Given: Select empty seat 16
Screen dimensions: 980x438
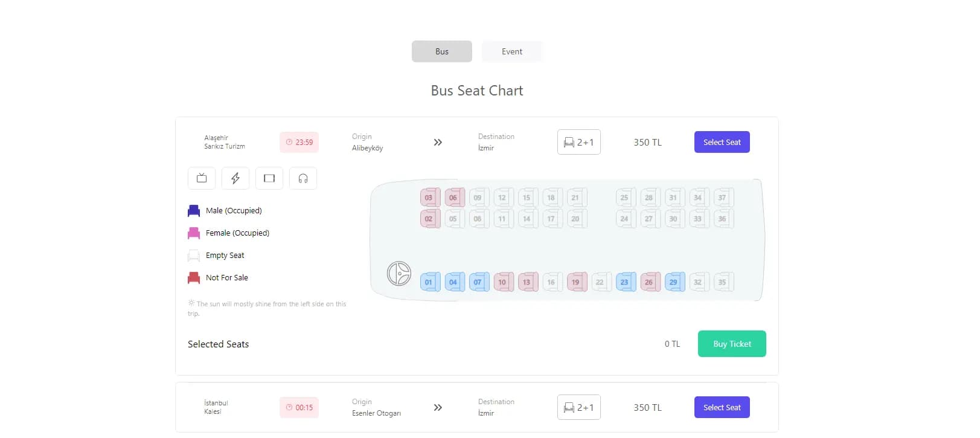Looking at the screenshot, I should (x=552, y=282).
